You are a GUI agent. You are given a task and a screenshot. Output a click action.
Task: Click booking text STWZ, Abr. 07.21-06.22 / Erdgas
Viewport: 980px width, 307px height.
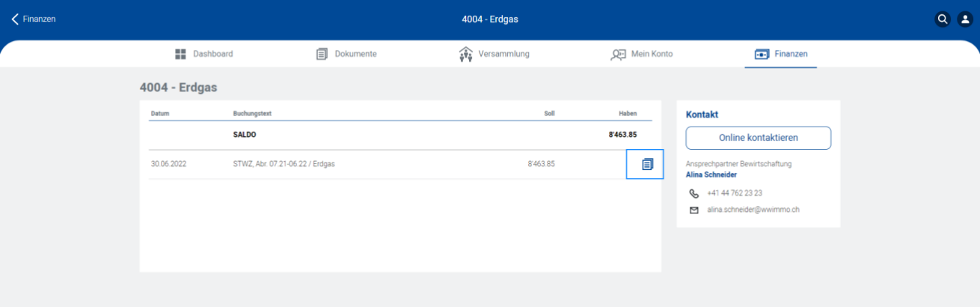pos(284,164)
